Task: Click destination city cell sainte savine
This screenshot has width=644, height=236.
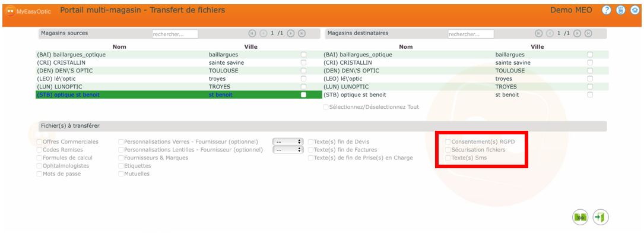Action: click(x=513, y=62)
